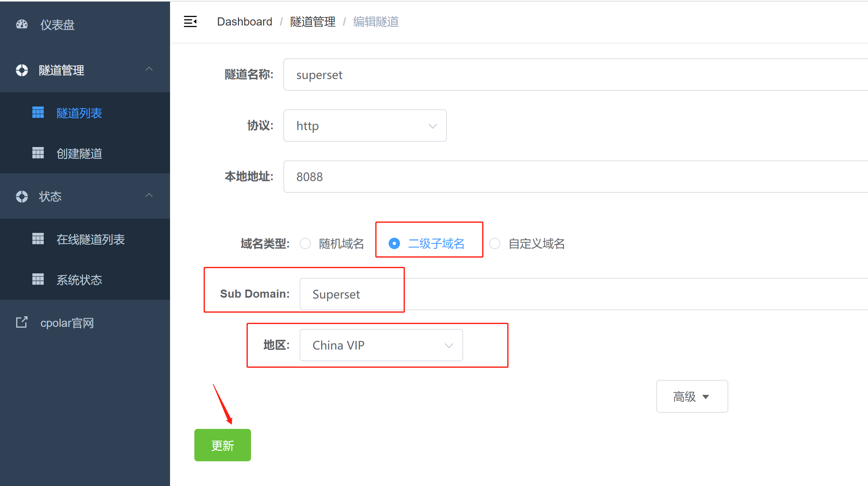The image size is (868, 486).
Task: Open the 系统状态 menu item
Action: tap(79, 280)
